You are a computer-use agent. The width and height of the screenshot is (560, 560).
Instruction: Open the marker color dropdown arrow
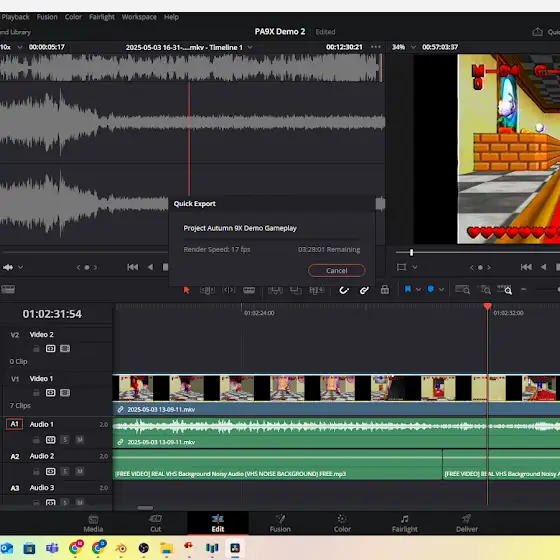point(441,289)
